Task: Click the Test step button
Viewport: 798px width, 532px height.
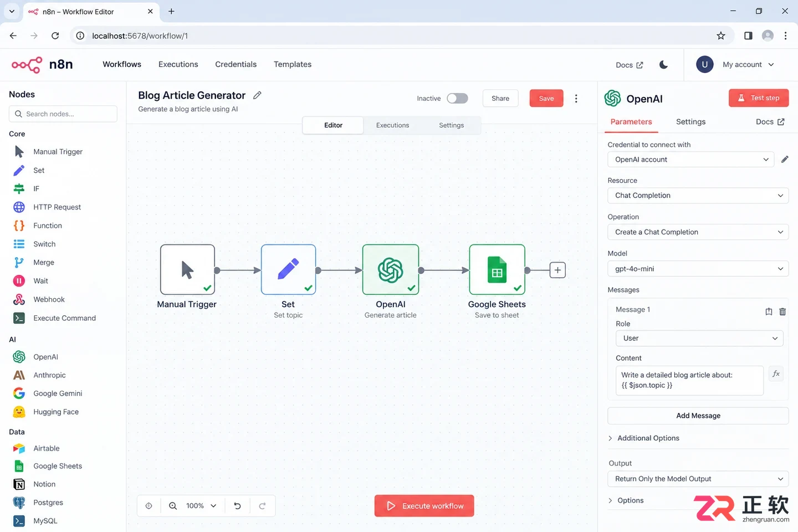Action: click(758, 98)
